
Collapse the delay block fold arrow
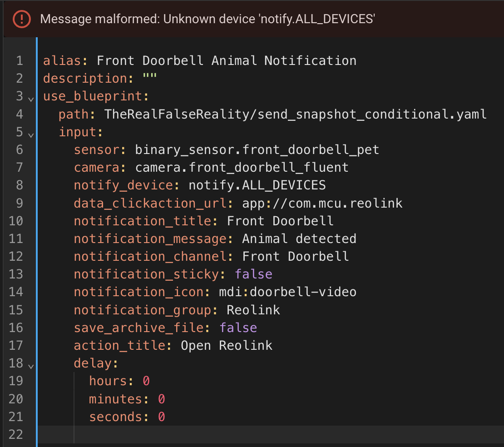pyautogui.click(x=30, y=365)
